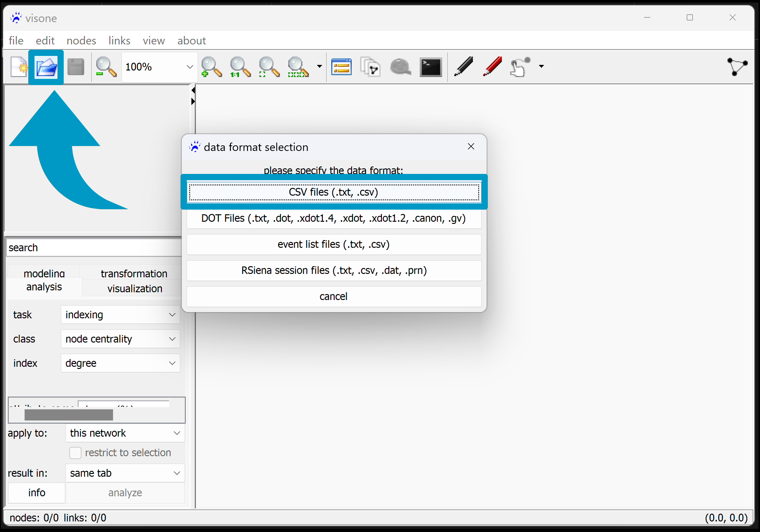760x532 pixels.
Task: Switch to the transformation tab
Action: pos(134,273)
